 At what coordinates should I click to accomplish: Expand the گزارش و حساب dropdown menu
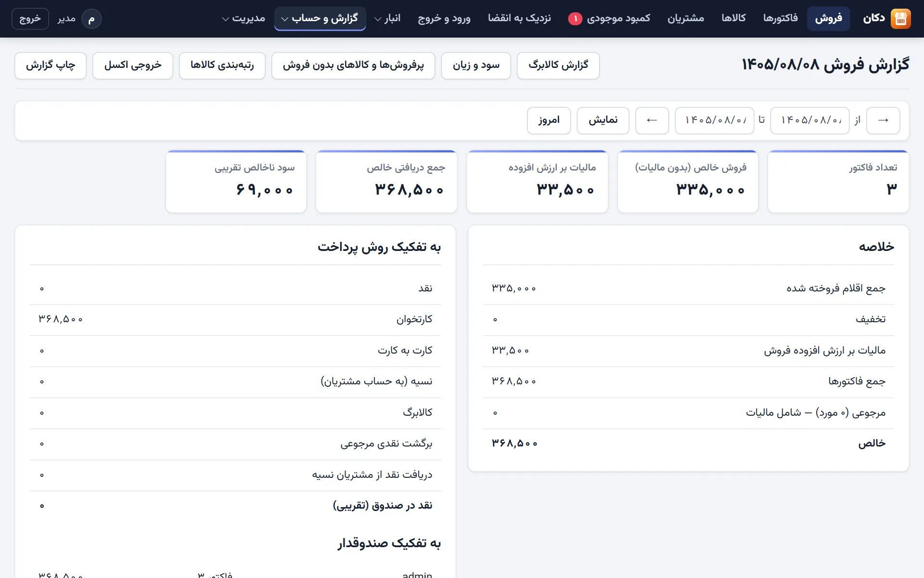click(320, 19)
